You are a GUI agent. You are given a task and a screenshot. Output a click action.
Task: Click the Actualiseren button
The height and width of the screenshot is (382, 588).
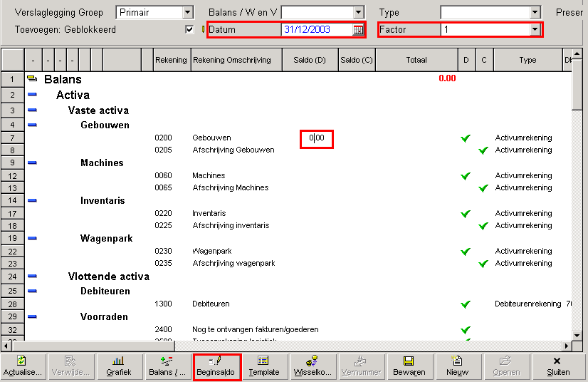point(23,367)
